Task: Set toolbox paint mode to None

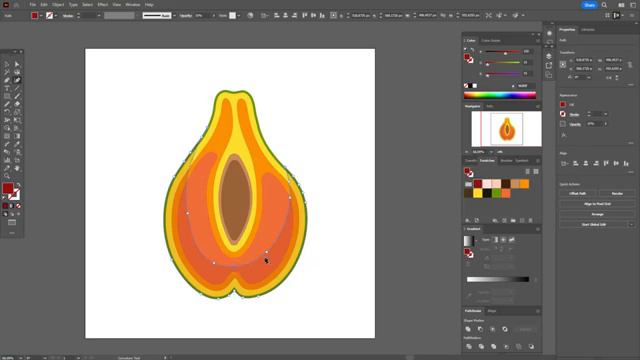Action: [x=18, y=206]
